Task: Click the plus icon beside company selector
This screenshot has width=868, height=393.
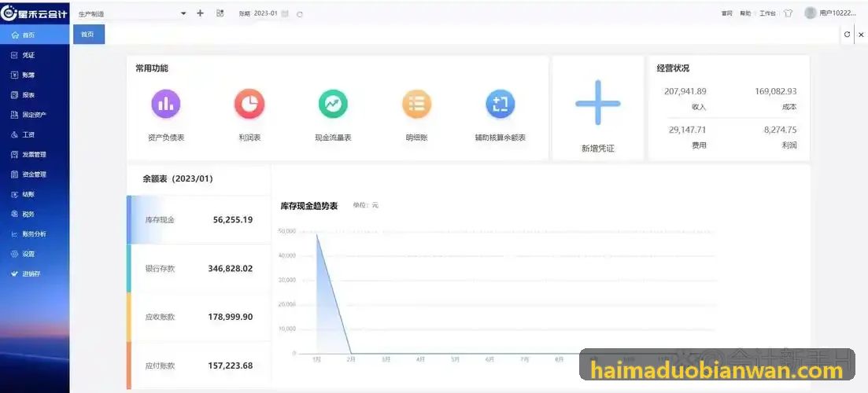Action: click(201, 13)
